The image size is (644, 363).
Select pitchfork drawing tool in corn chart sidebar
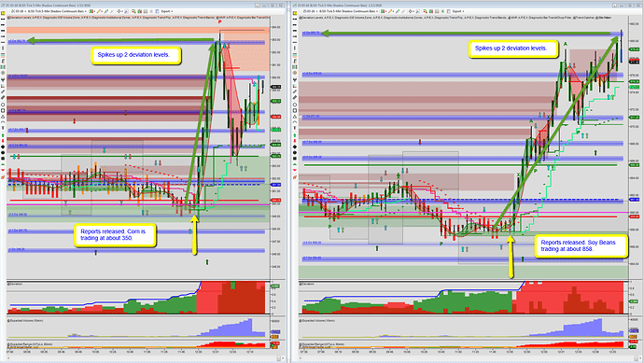tap(3, 79)
